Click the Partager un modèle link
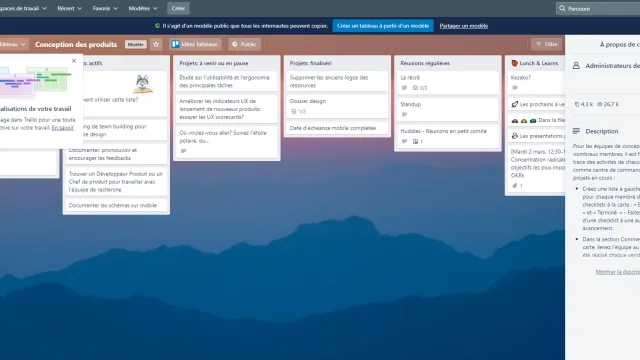The image size is (640, 360). [464, 26]
